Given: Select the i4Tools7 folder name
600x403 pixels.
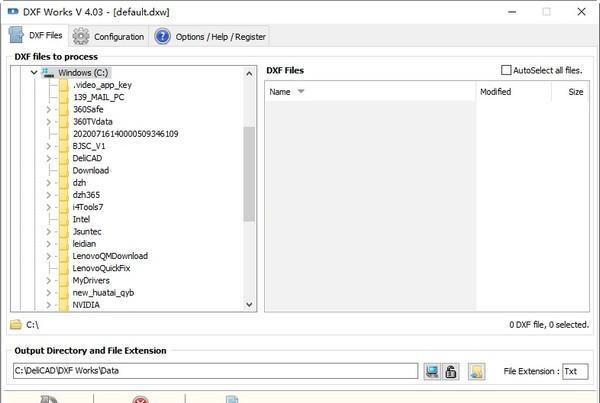Looking at the screenshot, I should tap(88, 207).
